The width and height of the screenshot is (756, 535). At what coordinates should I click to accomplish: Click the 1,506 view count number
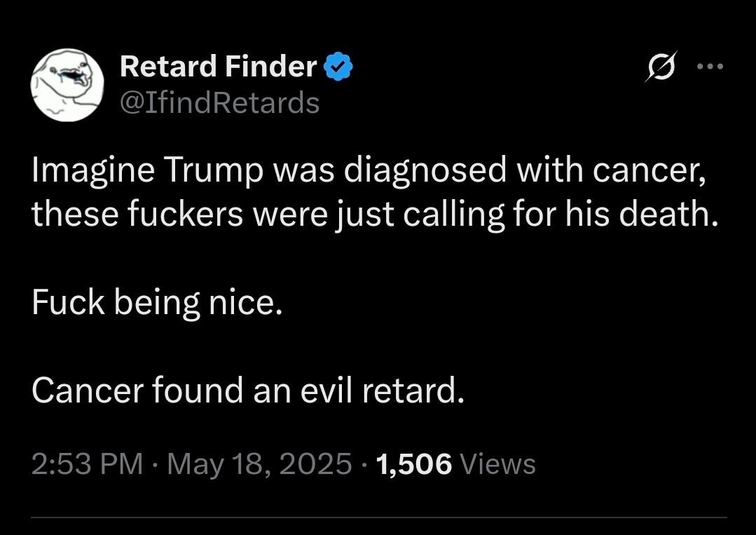coord(414,464)
